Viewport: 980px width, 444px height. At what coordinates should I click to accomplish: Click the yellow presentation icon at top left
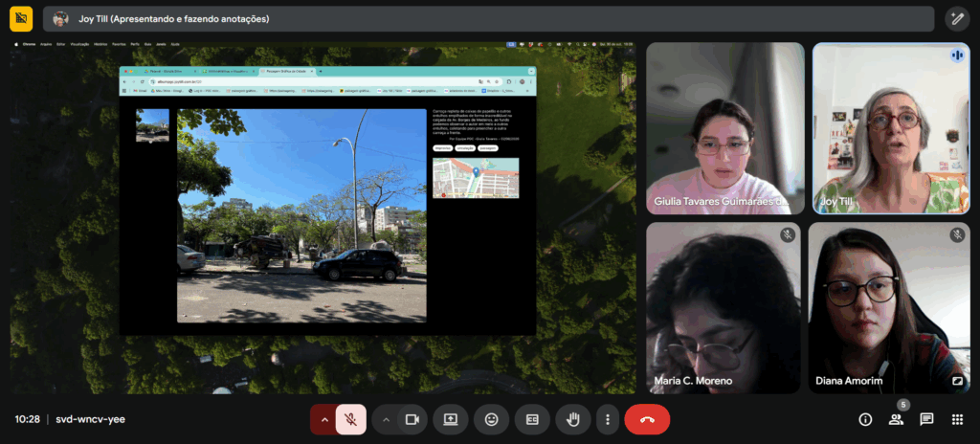[20, 19]
